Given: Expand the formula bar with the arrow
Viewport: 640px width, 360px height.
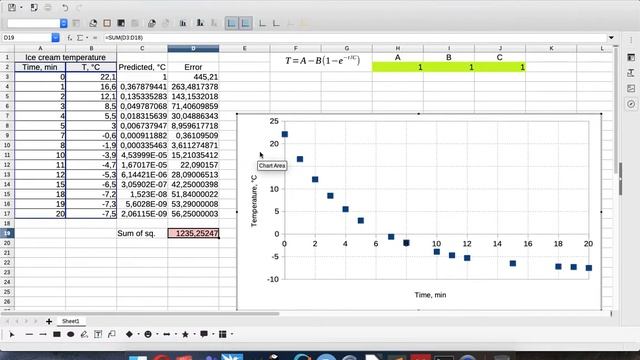Looking at the screenshot, I should 611,38.
